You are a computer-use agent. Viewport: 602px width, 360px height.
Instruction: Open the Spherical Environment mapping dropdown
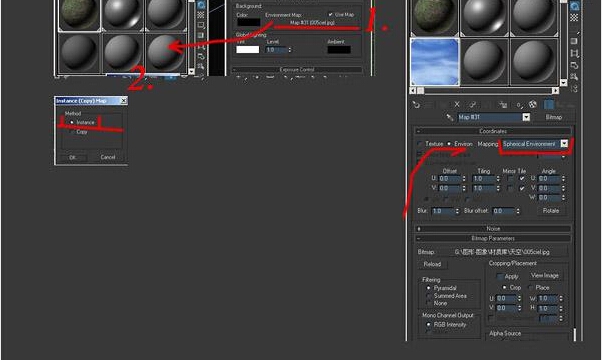pos(535,144)
